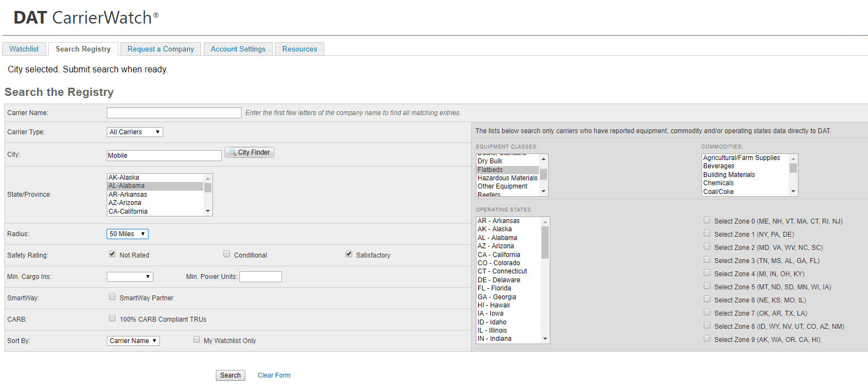Select Coal/Coke commodity
Screen dimensions: 868x388
pyautogui.click(x=745, y=192)
